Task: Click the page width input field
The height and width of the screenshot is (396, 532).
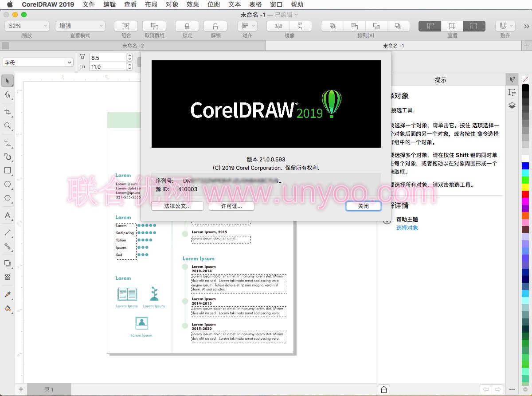Action: [108, 58]
